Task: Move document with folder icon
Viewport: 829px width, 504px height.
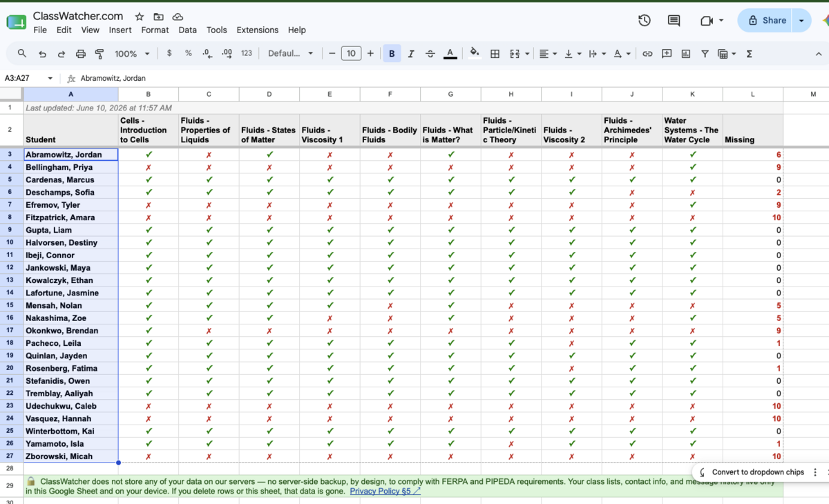Action: pos(159,17)
